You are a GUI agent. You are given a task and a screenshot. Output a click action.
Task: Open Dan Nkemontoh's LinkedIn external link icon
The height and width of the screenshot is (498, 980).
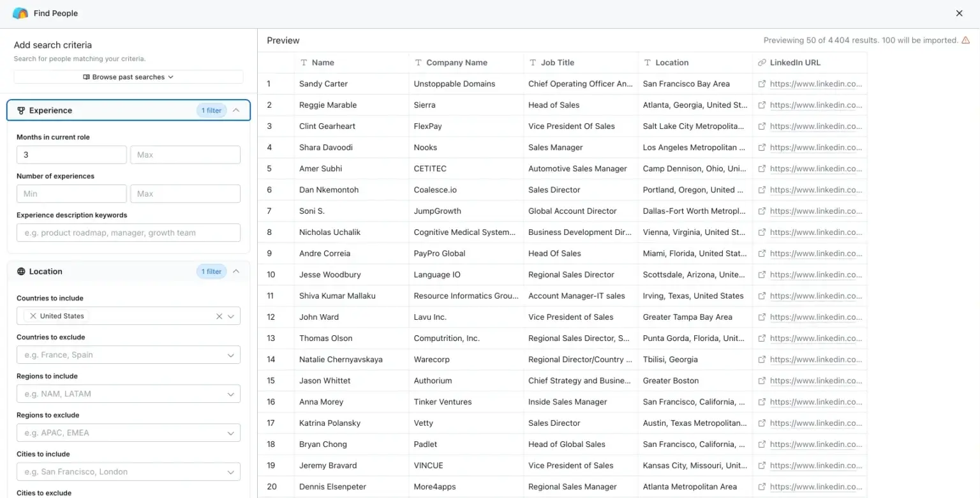761,190
